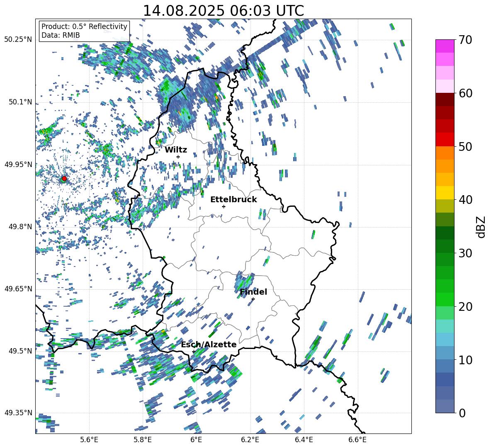Click the 6.2°E longitude label

pyautogui.click(x=250, y=440)
